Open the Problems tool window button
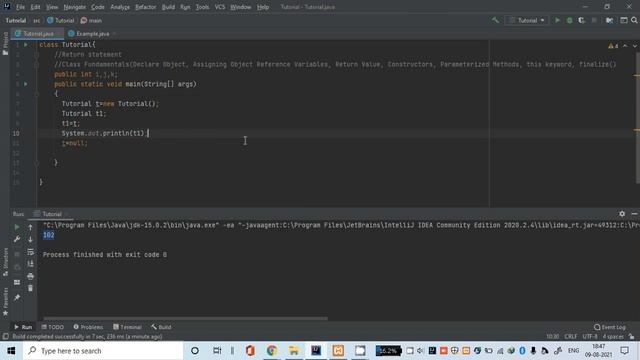Screen dimensions: 640x360 (x=88, y=327)
